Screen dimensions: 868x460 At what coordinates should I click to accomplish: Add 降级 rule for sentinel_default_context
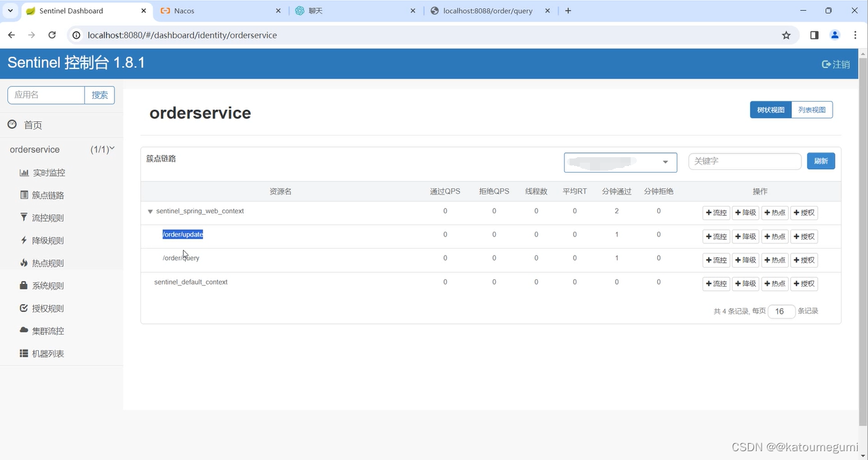[x=745, y=284]
